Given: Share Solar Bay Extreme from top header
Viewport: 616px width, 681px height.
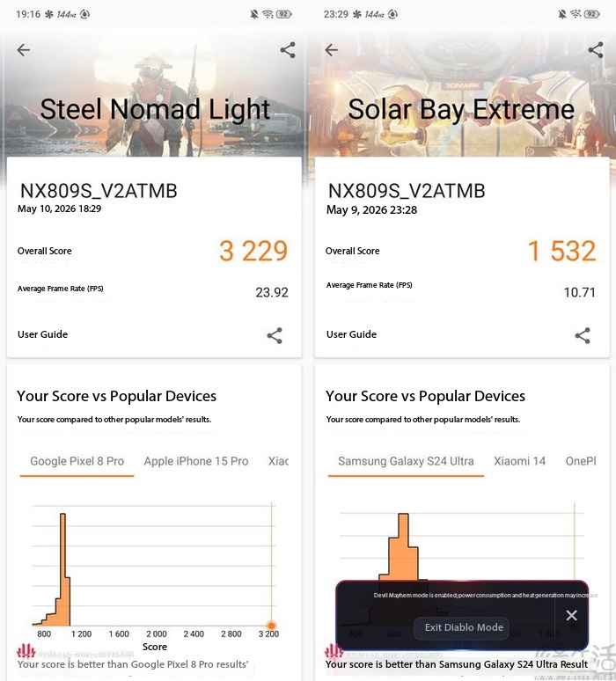Looking at the screenshot, I should pyautogui.click(x=595, y=50).
